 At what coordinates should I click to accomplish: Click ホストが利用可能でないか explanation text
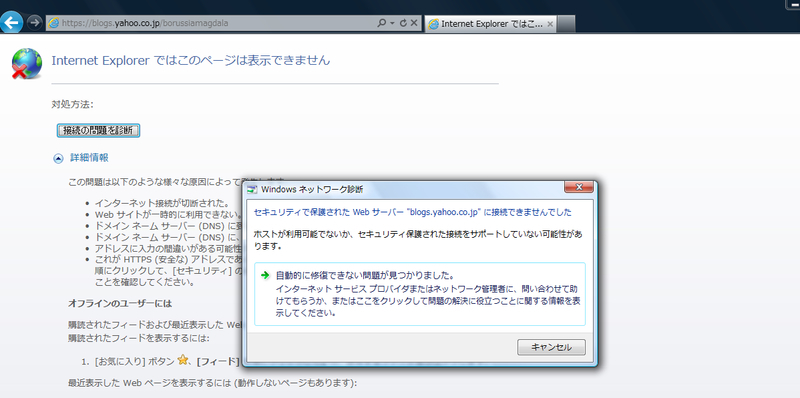click(x=418, y=240)
